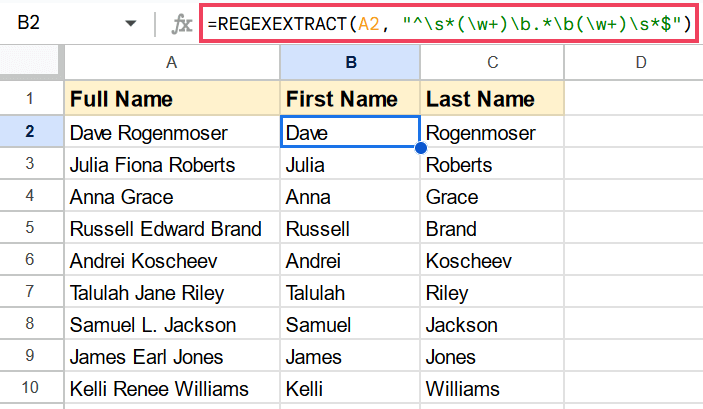The height and width of the screenshot is (409, 703).
Task: Select cell 'Andrei' in First Name column
Action: (x=350, y=259)
